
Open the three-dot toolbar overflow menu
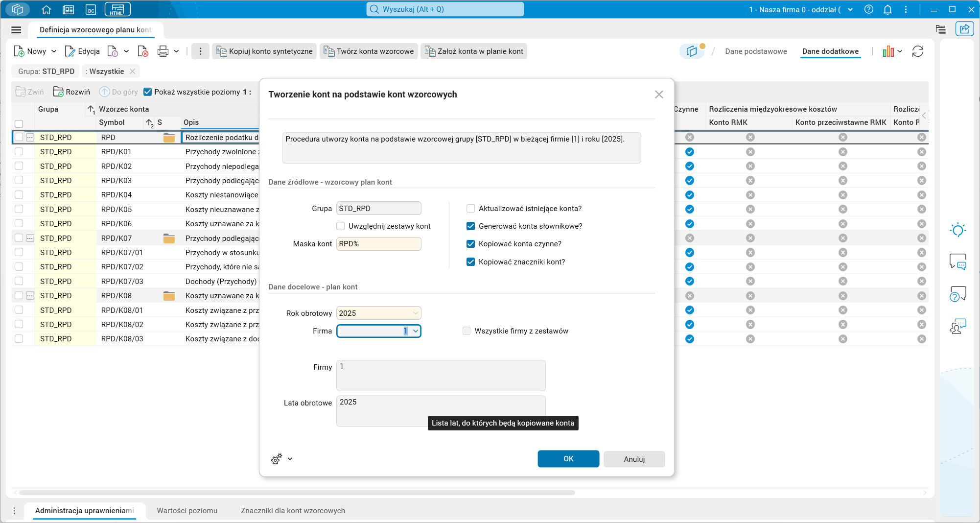200,51
